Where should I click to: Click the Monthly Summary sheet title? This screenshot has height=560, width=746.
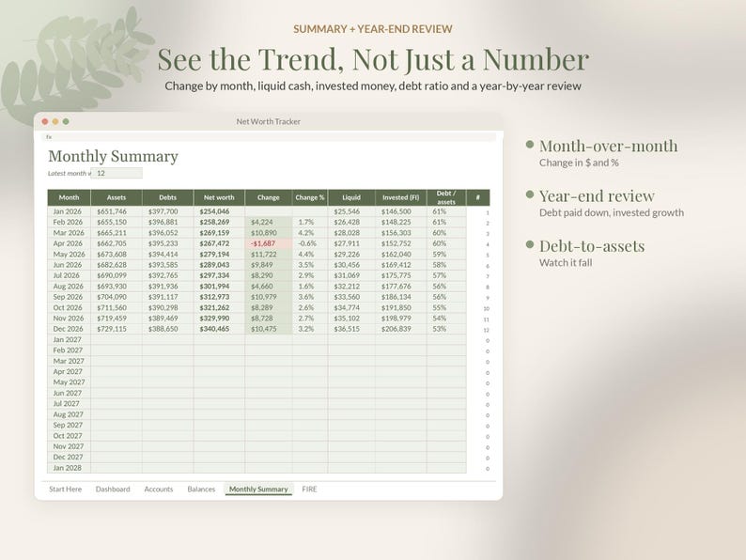pos(114,156)
